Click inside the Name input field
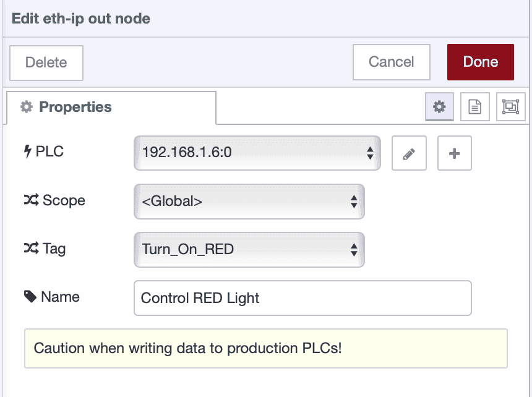The image size is (532, 397). point(302,298)
